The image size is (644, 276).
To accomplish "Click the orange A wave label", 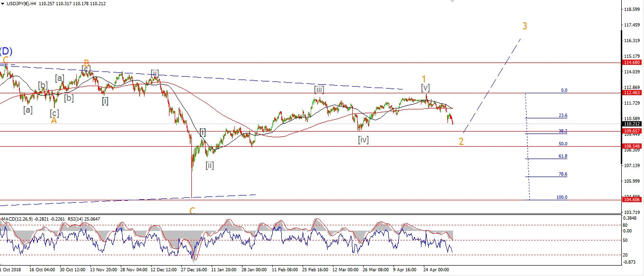I will click(x=54, y=121).
